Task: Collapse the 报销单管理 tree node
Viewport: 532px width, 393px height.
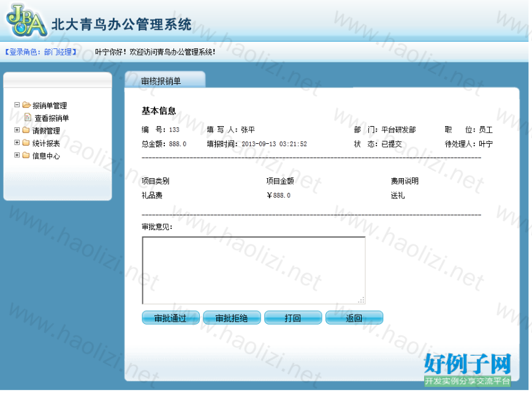Action: click(x=17, y=105)
